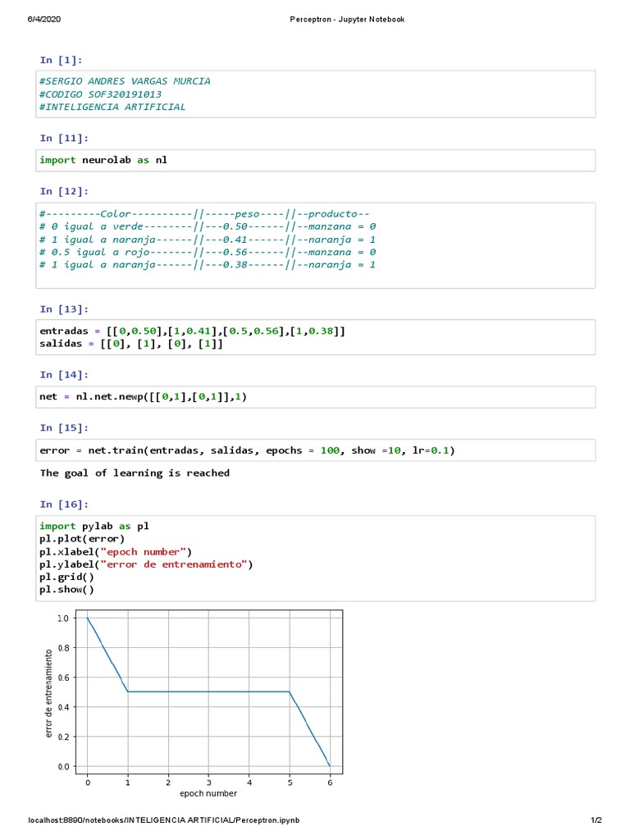The width and height of the screenshot is (630, 840).
Task: Click the Color/peso/producto comment table cell
Action: click(x=316, y=245)
